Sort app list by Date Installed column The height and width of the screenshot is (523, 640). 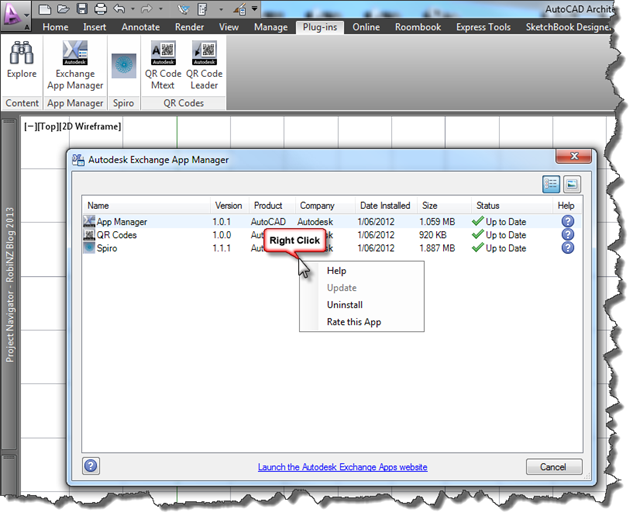(x=384, y=205)
